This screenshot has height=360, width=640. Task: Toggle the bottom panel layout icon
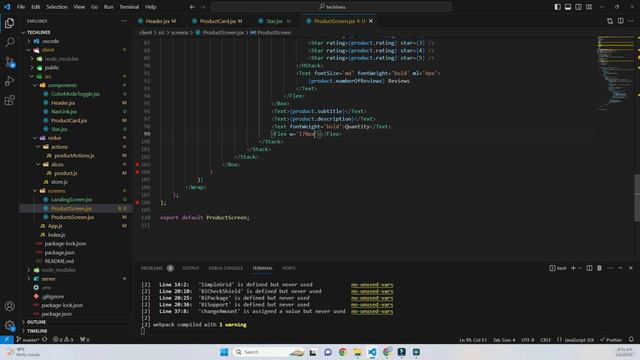[568, 7]
